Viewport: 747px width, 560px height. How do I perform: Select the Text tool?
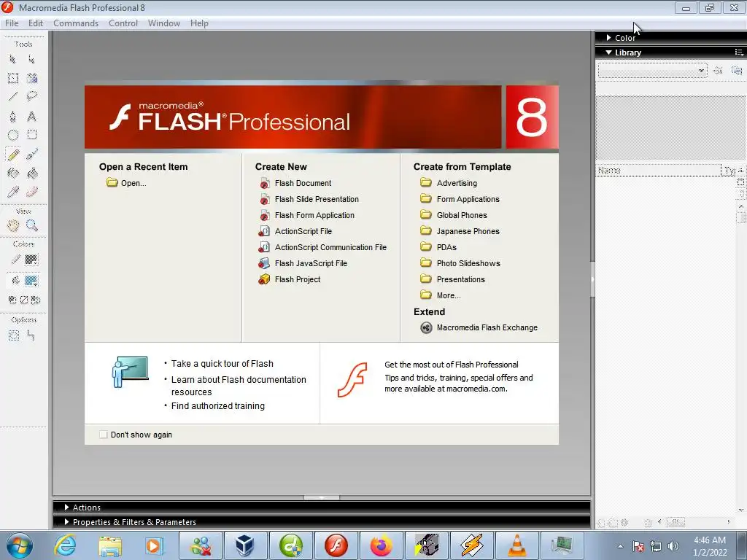(x=31, y=116)
